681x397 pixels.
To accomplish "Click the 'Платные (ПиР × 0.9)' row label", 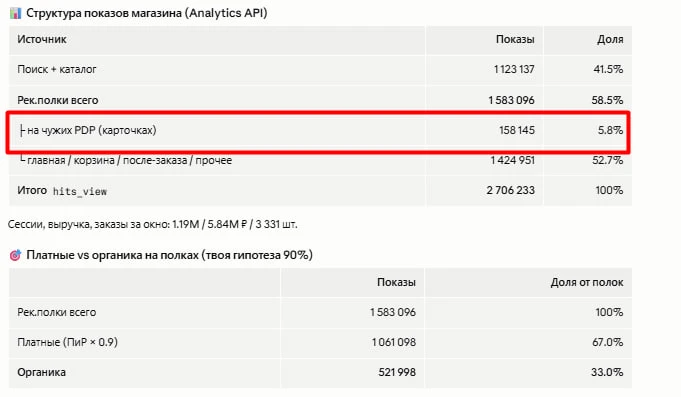I will click(x=68, y=342).
